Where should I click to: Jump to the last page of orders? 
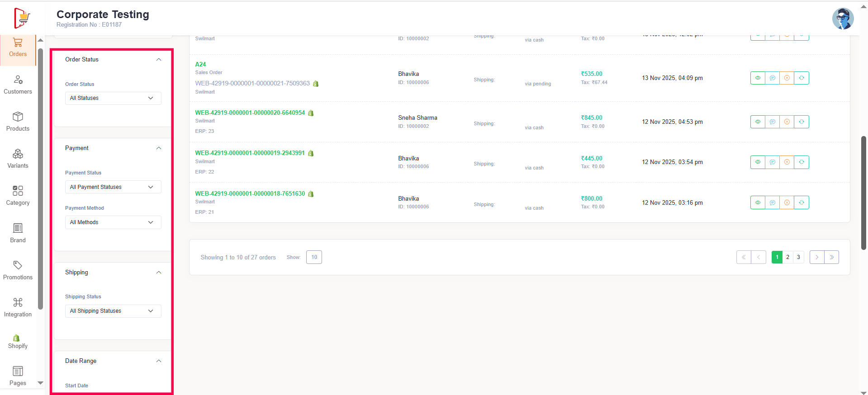coord(831,257)
